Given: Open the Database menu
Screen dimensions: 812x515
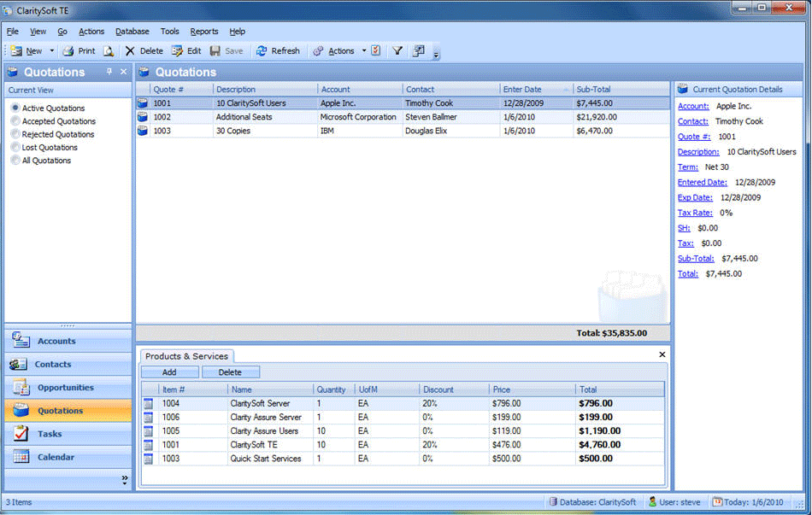Looking at the screenshot, I should 132,32.
